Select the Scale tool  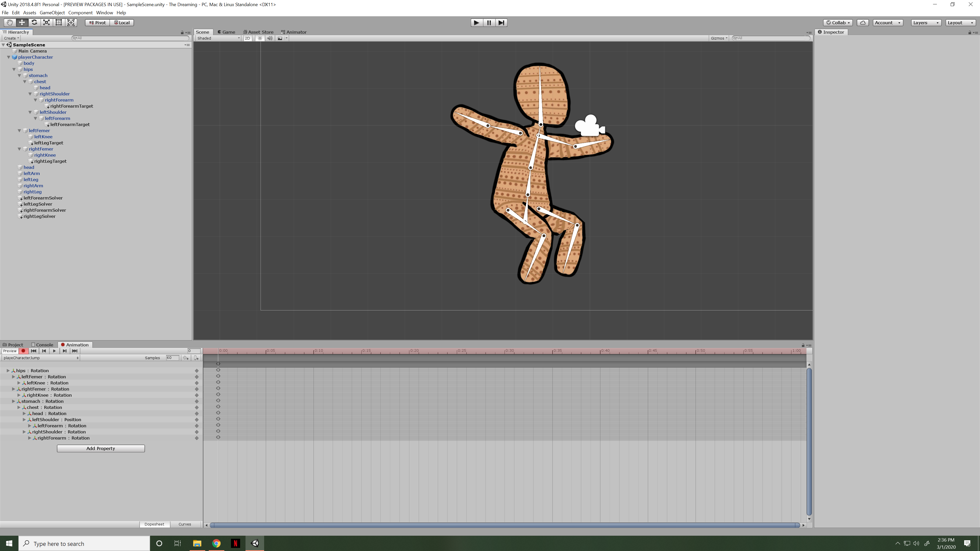pyautogui.click(x=46, y=22)
